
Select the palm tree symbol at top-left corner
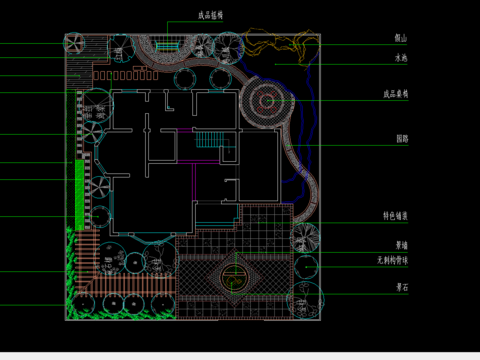[74, 43]
